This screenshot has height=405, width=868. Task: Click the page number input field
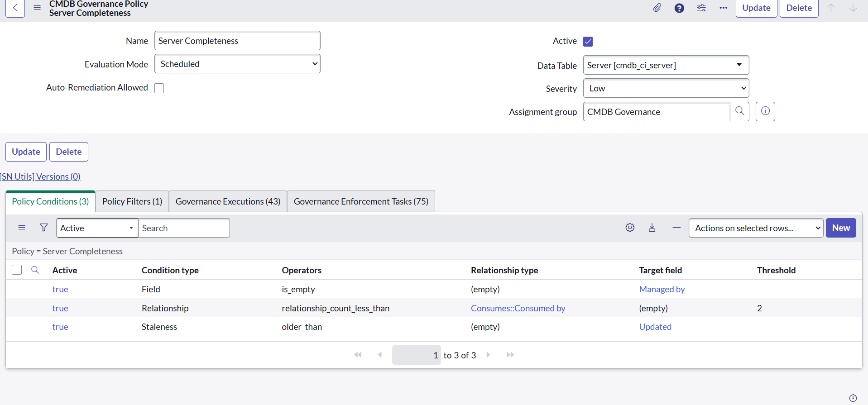point(416,355)
